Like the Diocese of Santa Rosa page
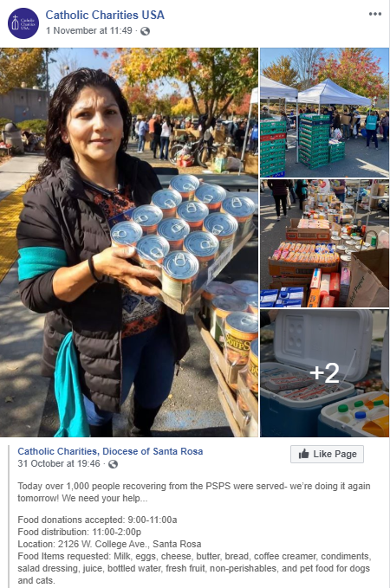 pos(327,454)
